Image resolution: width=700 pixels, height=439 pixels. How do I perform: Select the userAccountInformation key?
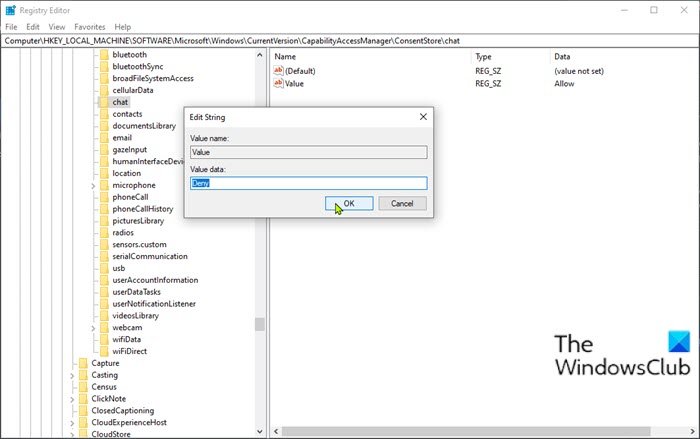(155, 280)
